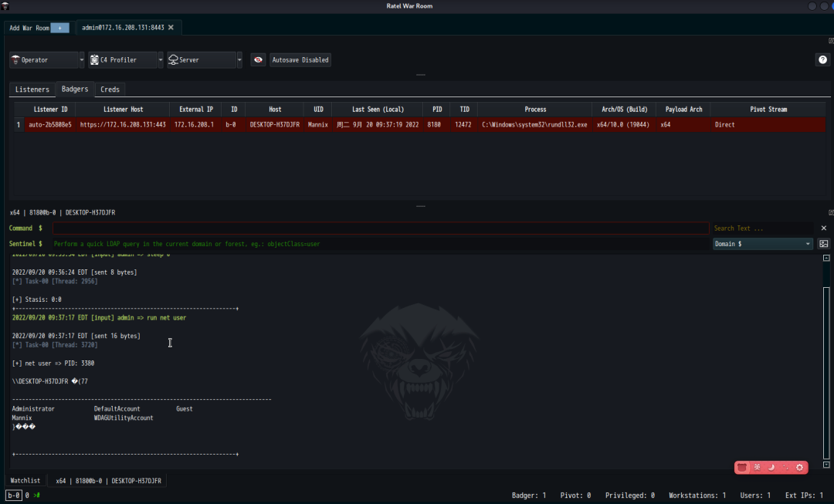Click the 'Stasis: 0:0' output line
The width and height of the screenshot is (834, 504).
tap(37, 299)
